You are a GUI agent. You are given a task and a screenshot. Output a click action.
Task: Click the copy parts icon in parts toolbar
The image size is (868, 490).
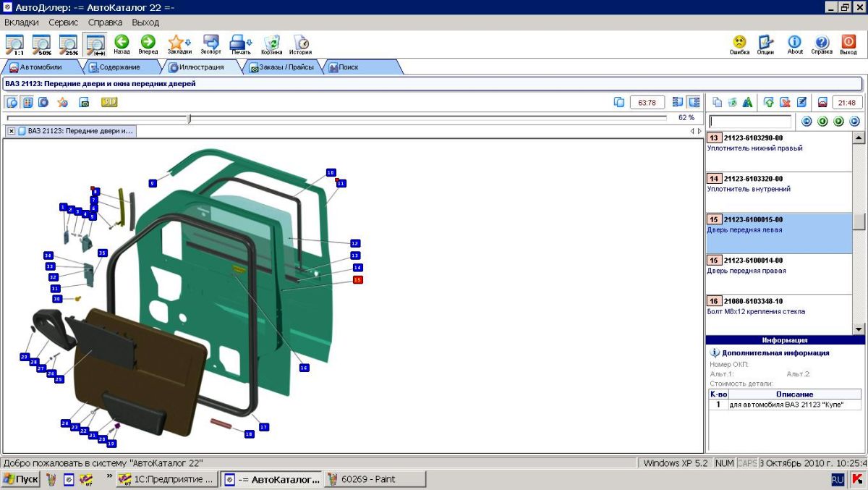tap(718, 102)
